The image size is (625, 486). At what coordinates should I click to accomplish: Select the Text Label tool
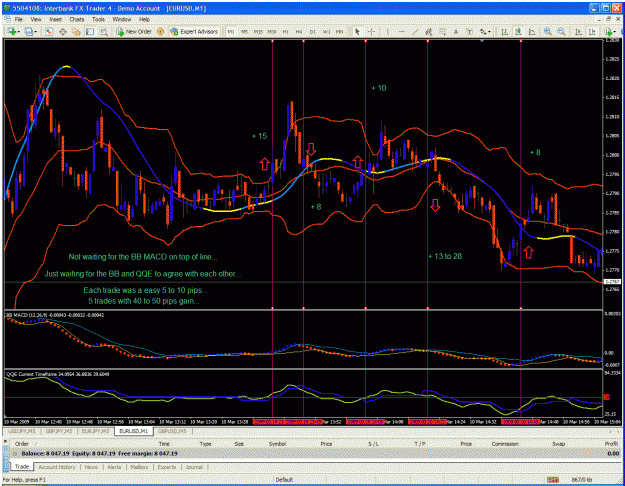[x=469, y=31]
